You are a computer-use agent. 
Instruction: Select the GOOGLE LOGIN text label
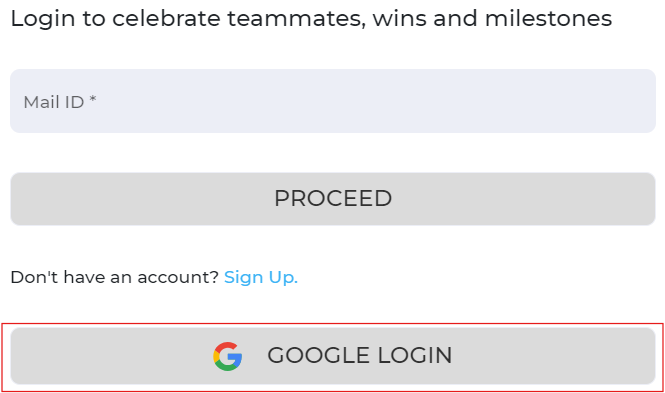pos(360,355)
